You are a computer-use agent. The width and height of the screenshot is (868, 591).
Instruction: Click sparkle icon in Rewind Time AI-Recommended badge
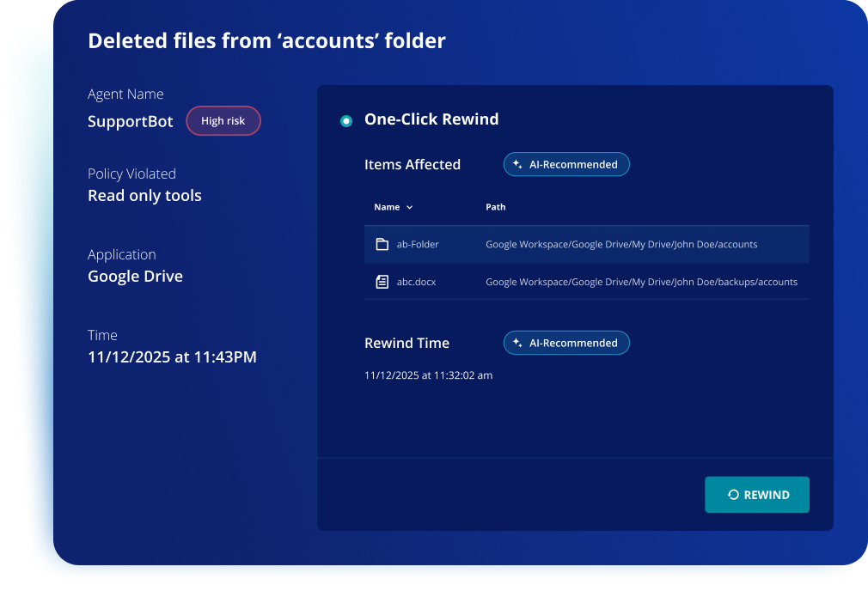(x=517, y=344)
